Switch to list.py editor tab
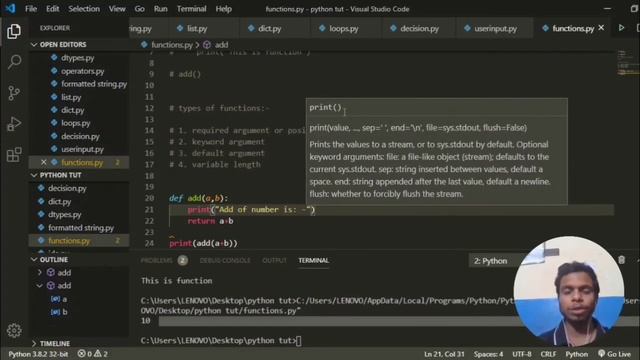The height and width of the screenshot is (360, 640). click(197, 29)
